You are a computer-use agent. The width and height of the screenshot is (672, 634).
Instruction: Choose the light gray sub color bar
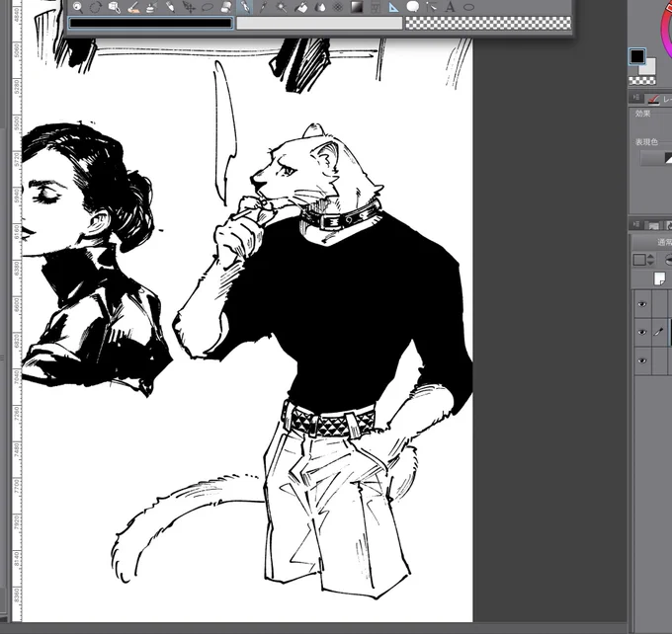click(x=319, y=23)
